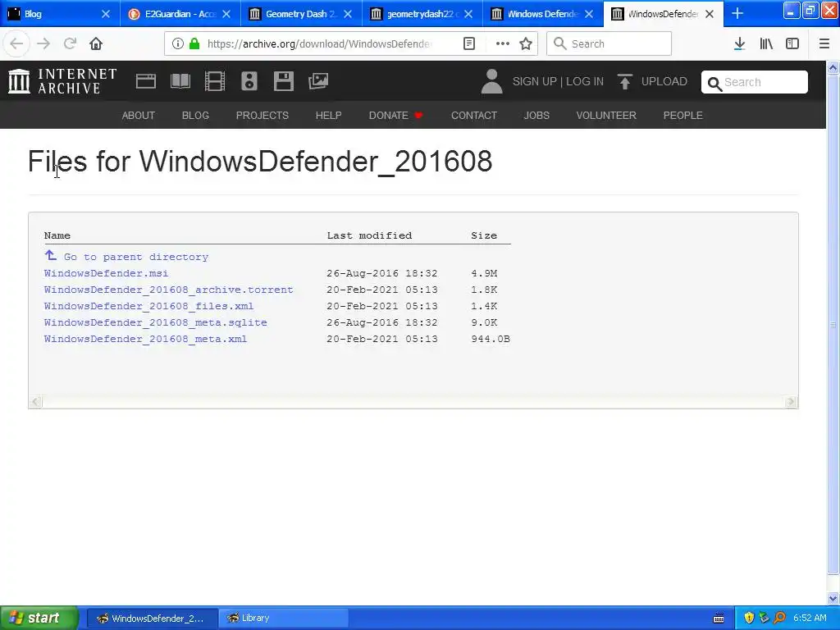Click the LOG IN link
The height and width of the screenshot is (630, 840).
tap(585, 81)
